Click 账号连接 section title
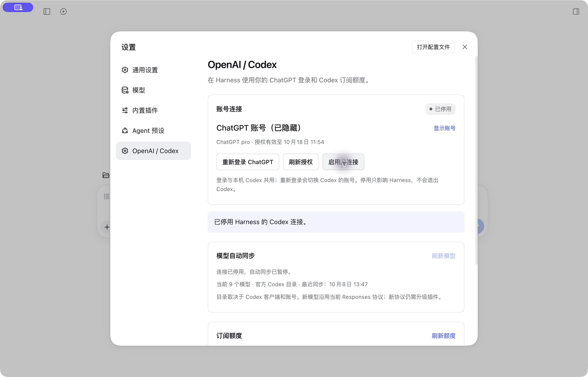The width and height of the screenshot is (588, 377). pos(229,109)
